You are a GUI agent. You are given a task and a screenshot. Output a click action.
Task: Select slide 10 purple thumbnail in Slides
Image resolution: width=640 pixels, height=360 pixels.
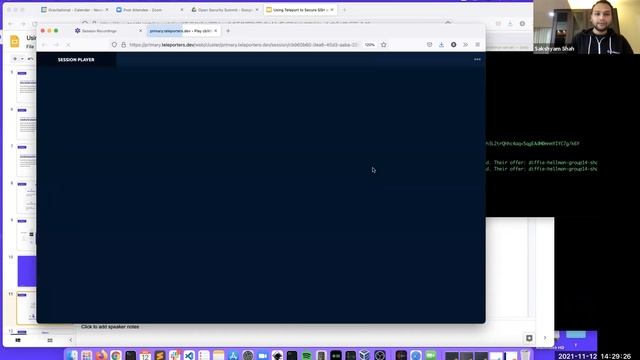tap(27, 271)
